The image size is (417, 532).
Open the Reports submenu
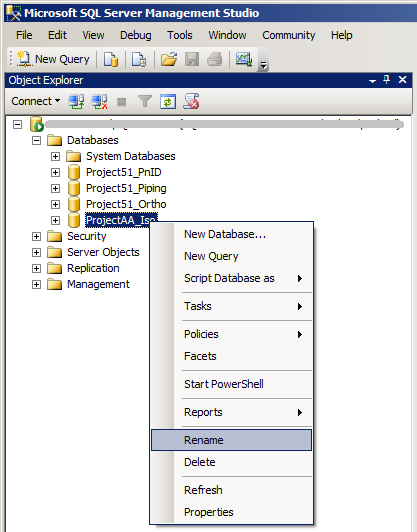click(231, 412)
